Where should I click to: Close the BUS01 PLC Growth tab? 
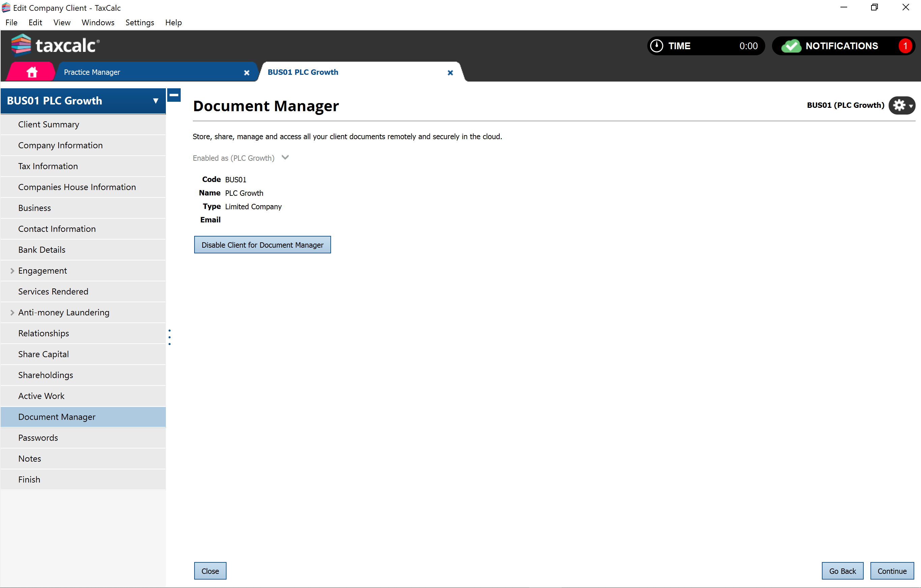[450, 73]
